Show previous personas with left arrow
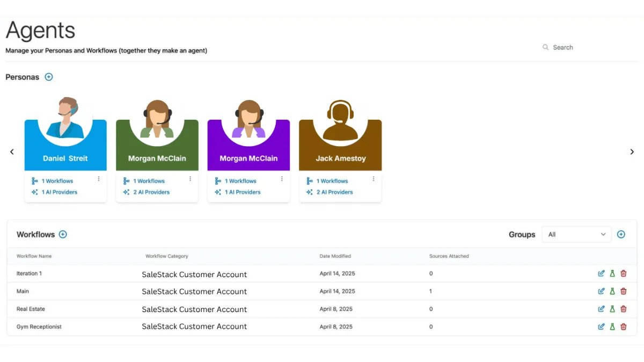Screen dimensions: 644x362 [x=12, y=152]
